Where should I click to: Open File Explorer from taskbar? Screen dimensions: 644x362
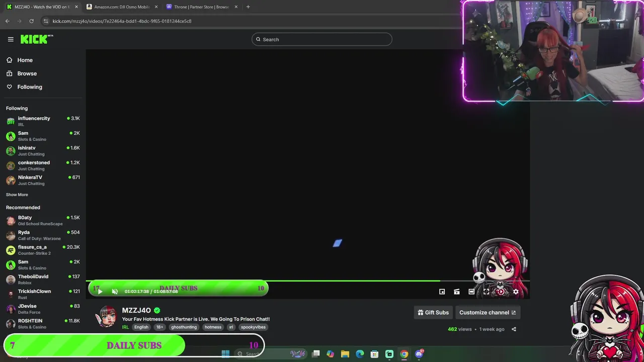[345, 354]
